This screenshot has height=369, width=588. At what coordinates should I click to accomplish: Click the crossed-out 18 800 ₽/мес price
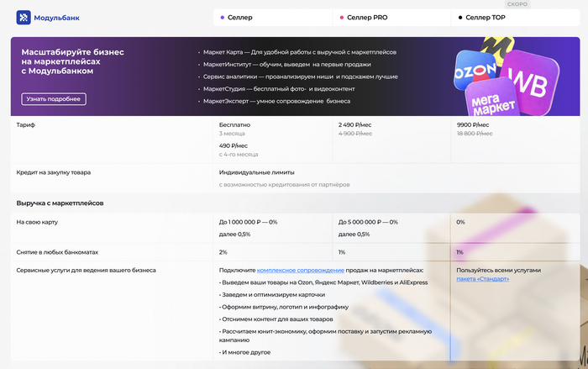pos(475,134)
